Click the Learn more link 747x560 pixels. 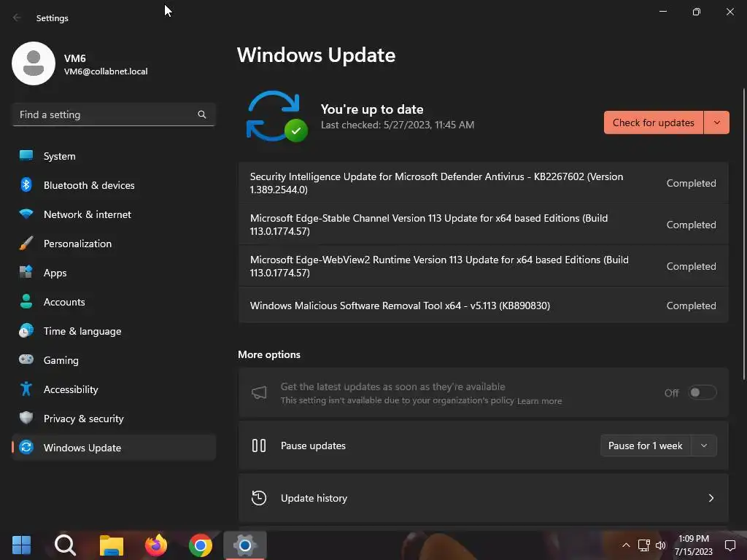539,401
